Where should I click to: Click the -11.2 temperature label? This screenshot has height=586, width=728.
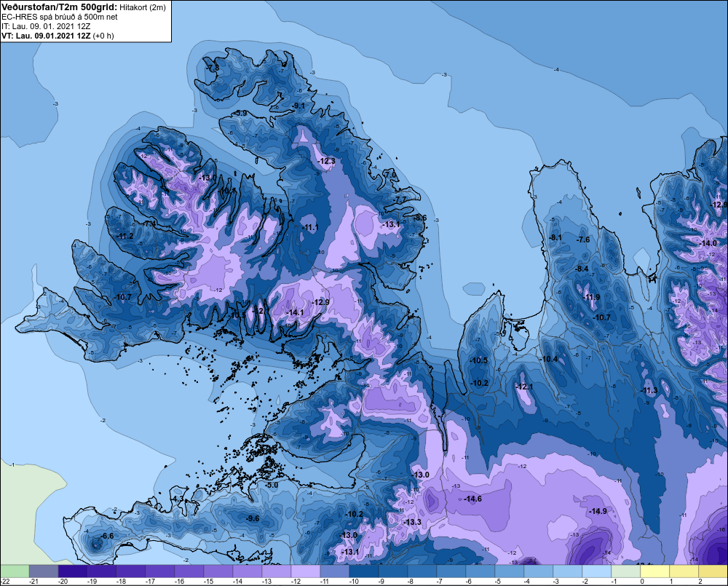(125, 237)
